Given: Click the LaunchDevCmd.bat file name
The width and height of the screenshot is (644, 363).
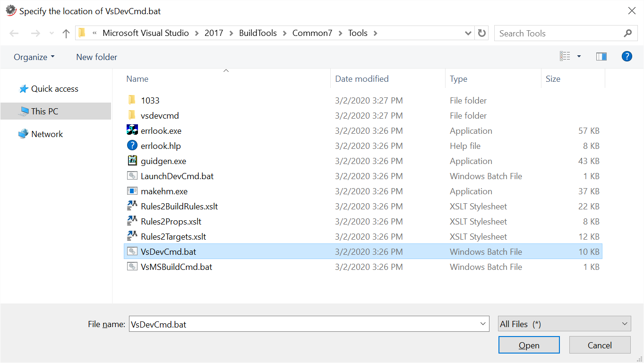Looking at the screenshot, I should [x=177, y=176].
